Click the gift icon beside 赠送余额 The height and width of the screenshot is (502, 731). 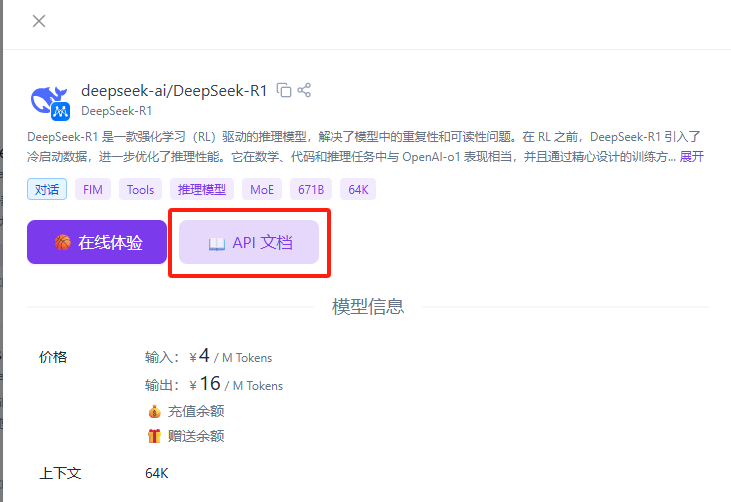coord(154,436)
